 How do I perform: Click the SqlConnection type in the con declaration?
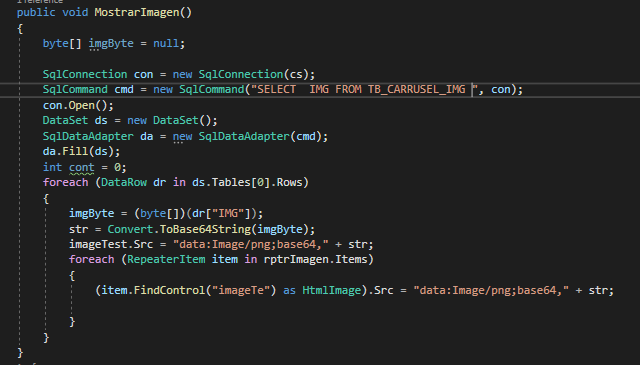click(x=85, y=74)
